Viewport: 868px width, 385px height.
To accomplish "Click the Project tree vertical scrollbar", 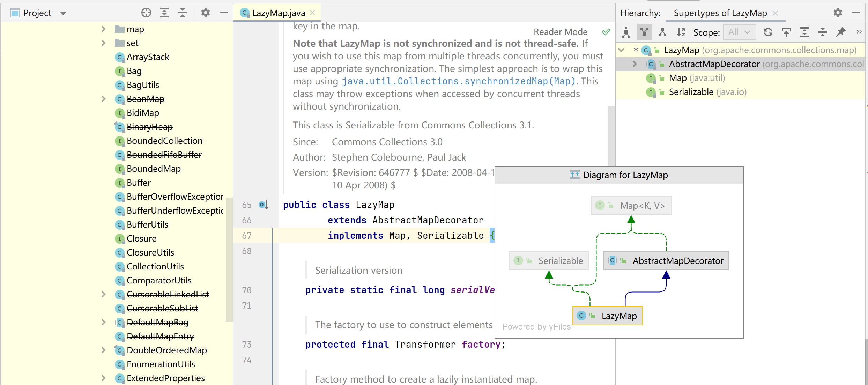I will pyautogui.click(x=229, y=259).
